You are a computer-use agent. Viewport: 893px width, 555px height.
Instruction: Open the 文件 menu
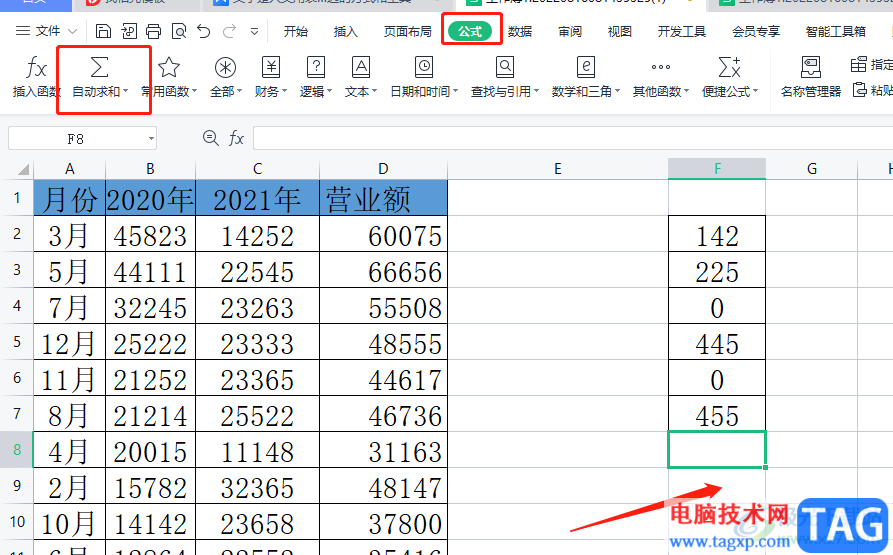click(47, 31)
